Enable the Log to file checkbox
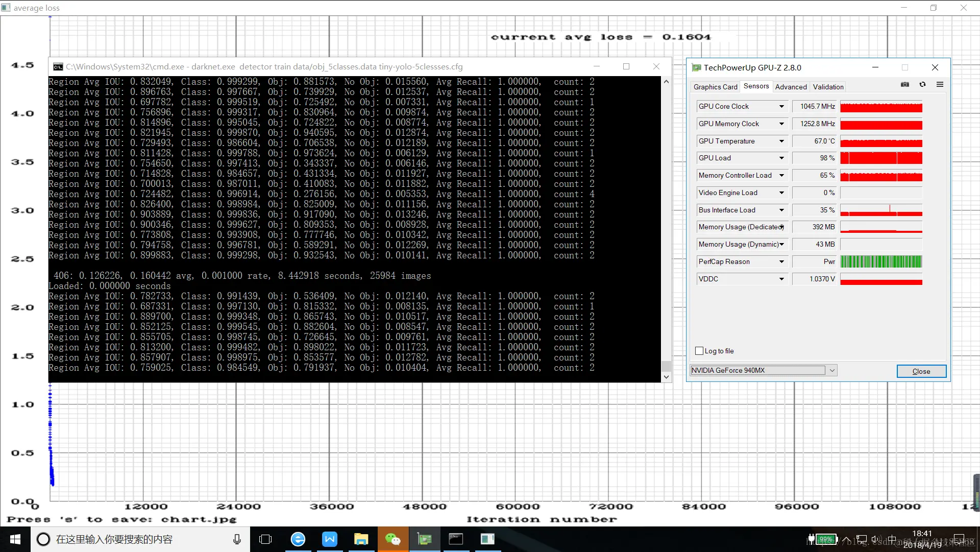The height and width of the screenshot is (552, 980). tap(699, 351)
